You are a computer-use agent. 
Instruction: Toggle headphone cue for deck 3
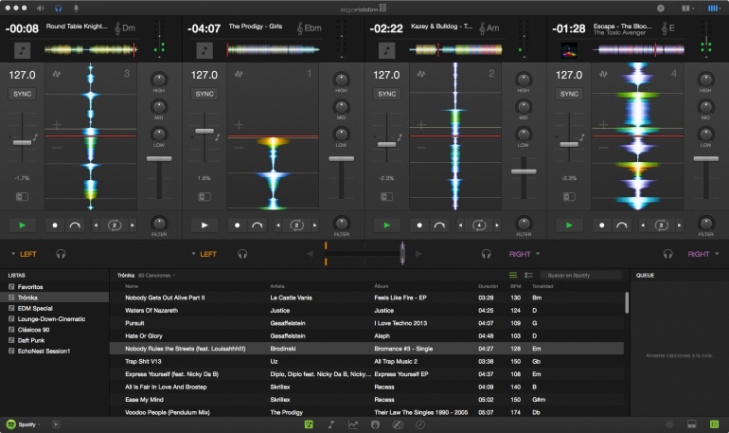pyautogui.click(x=61, y=254)
